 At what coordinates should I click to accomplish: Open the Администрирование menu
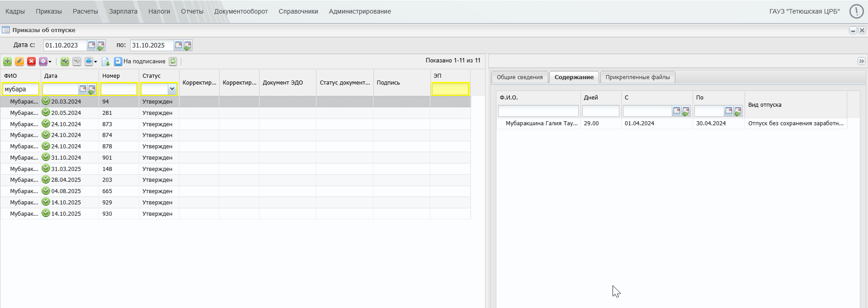click(360, 11)
